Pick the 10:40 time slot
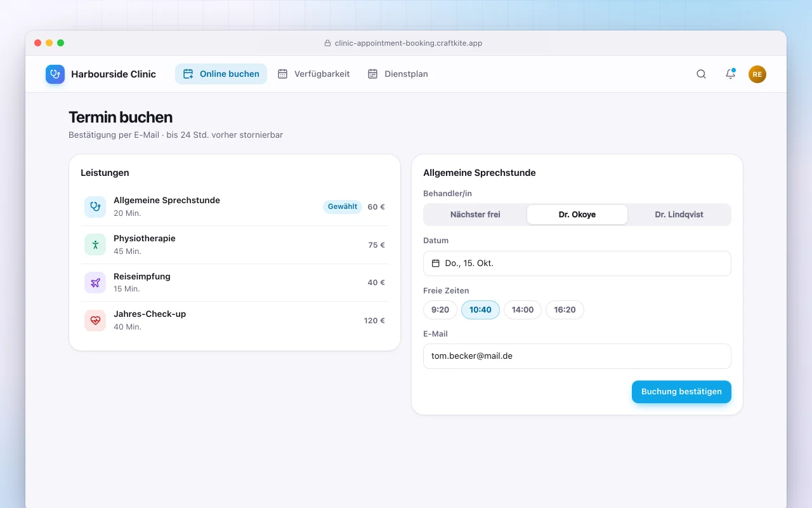Image resolution: width=812 pixels, height=508 pixels. (x=480, y=310)
